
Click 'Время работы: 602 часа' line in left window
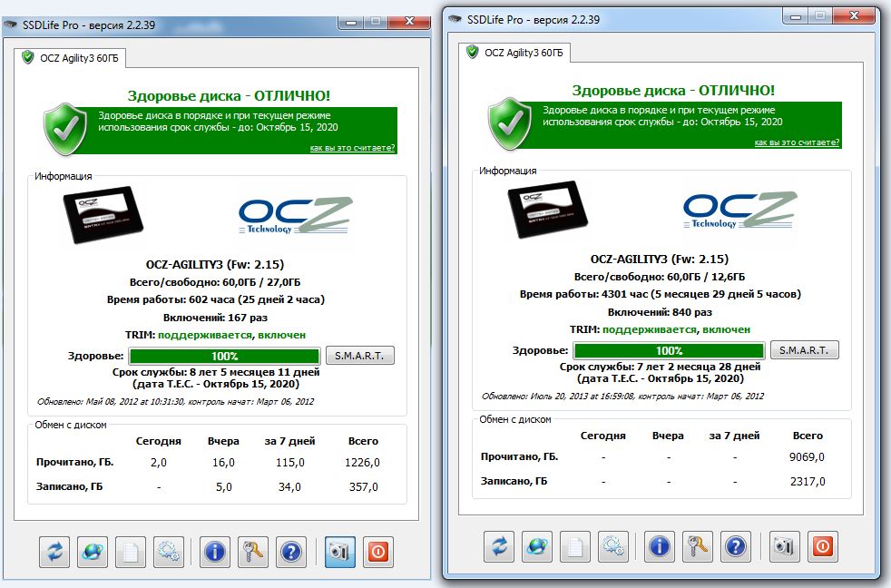215,299
